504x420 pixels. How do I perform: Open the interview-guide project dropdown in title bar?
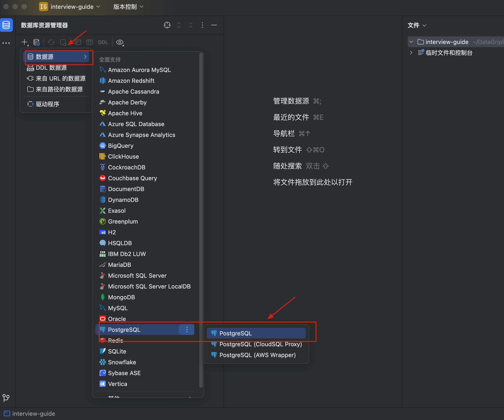70,7
